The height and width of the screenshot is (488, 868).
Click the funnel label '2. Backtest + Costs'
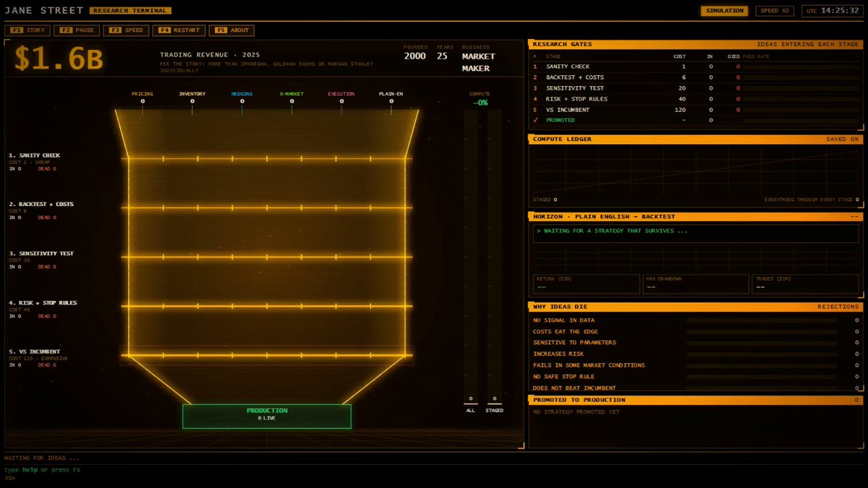click(x=41, y=205)
